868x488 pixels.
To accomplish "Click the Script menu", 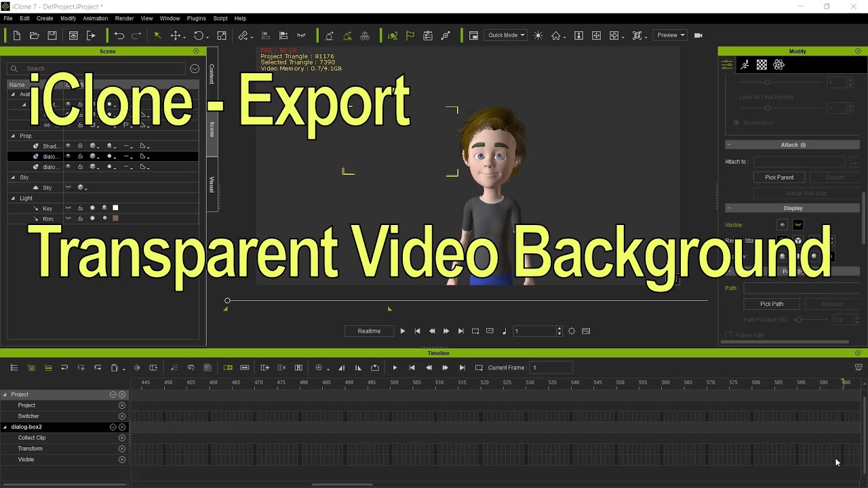I will [x=220, y=18].
